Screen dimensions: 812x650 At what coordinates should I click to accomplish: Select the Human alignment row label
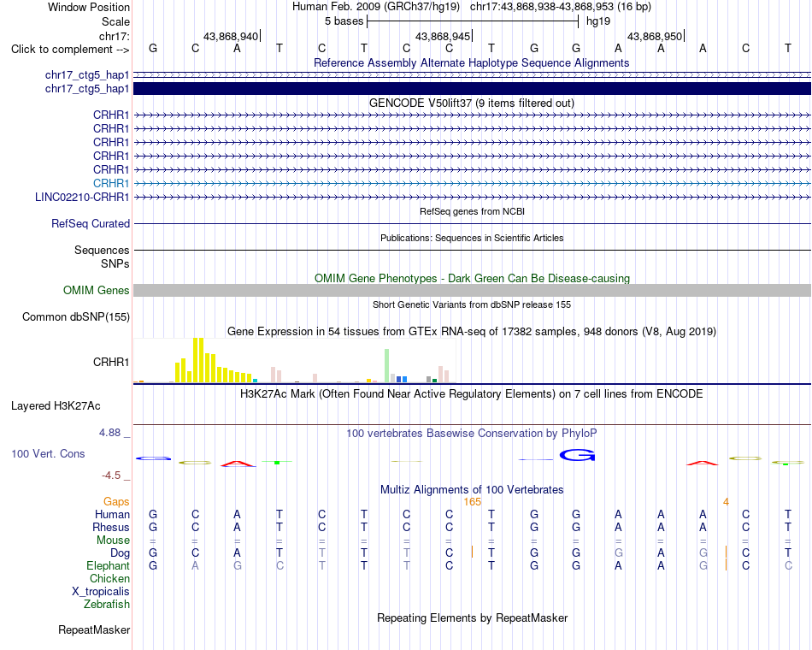112,514
